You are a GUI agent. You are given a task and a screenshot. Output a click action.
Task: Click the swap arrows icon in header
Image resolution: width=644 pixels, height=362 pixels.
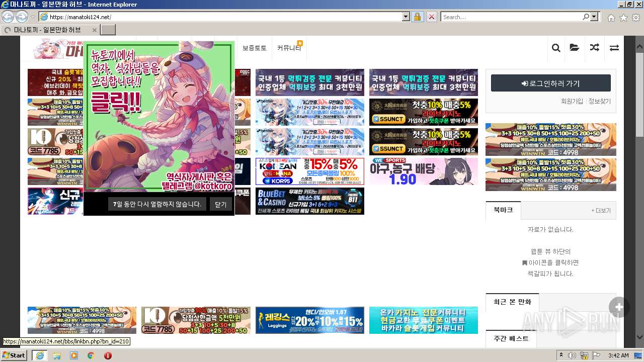[x=614, y=48]
